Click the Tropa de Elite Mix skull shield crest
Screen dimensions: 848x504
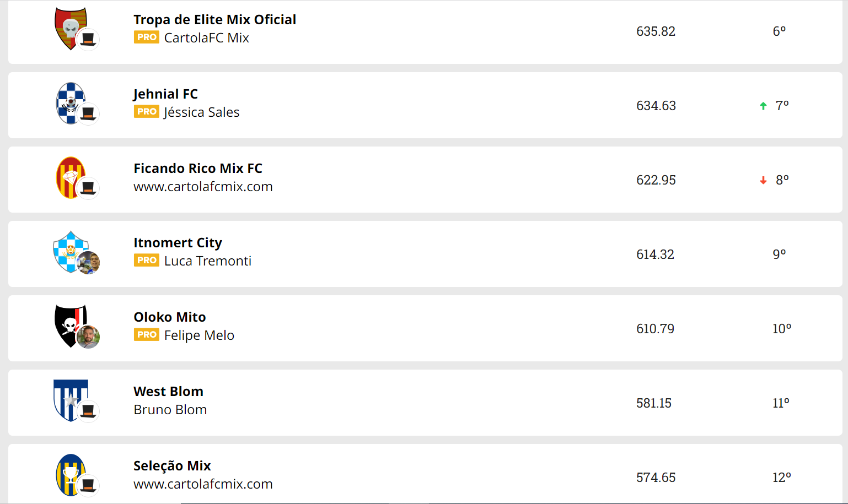pos(71,29)
